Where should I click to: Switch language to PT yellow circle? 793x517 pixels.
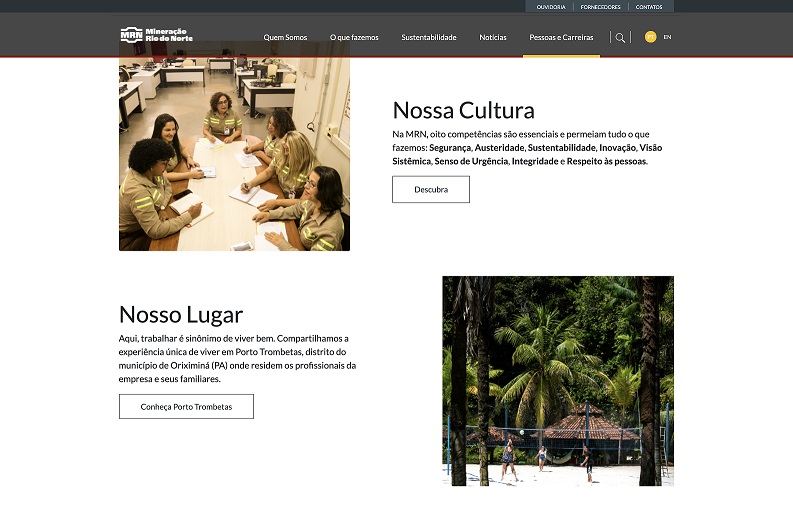point(650,37)
